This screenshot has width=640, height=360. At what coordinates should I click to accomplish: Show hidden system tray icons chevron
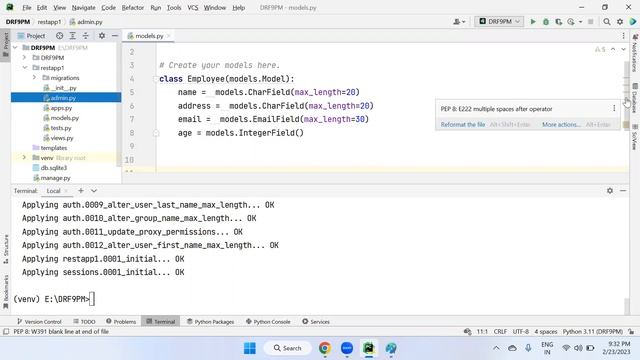(496, 348)
